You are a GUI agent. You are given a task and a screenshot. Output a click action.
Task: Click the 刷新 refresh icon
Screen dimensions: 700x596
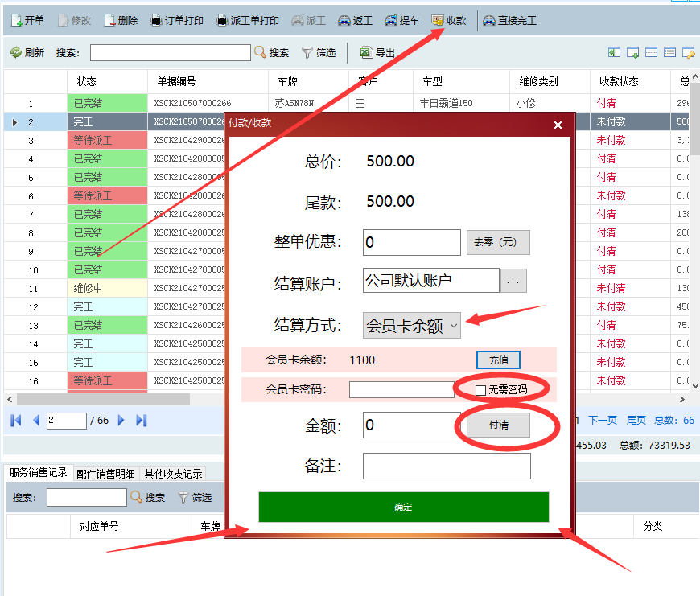(16, 53)
